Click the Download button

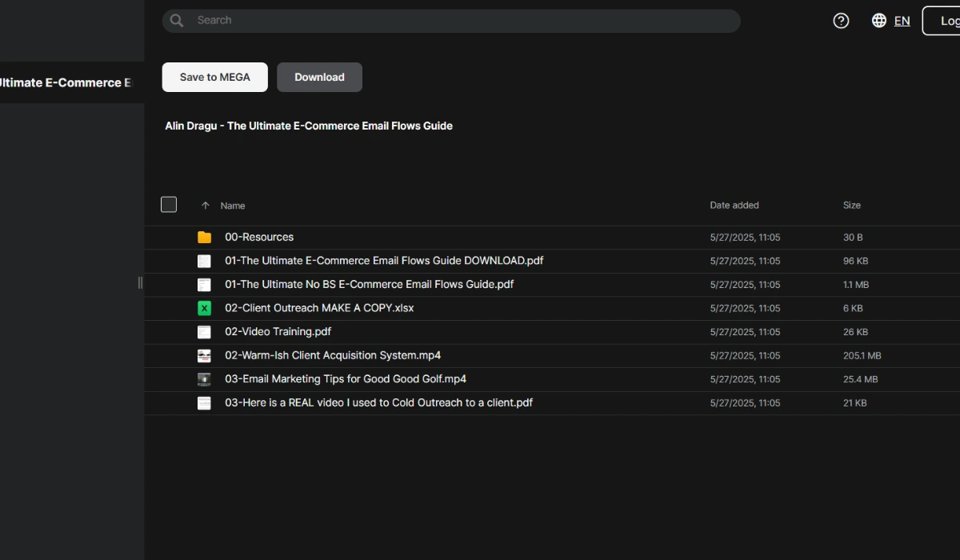pos(319,77)
